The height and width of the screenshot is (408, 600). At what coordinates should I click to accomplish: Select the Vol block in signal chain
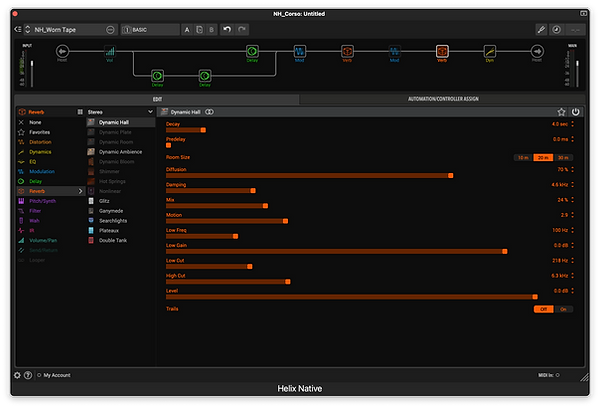110,51
